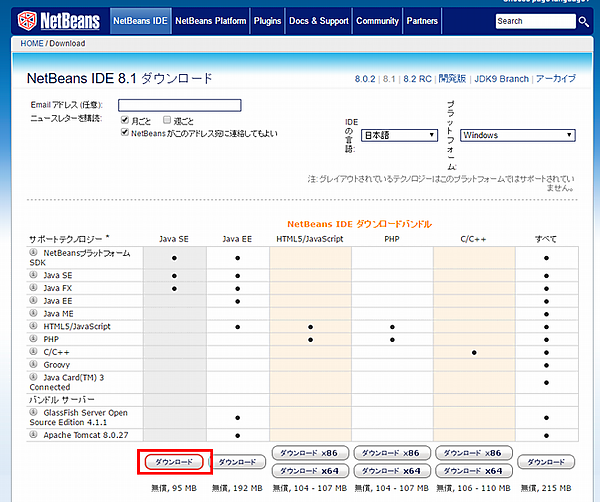Click the info icon beside Groovy row
The image size is (600, 502).
(x=34, y=365)
